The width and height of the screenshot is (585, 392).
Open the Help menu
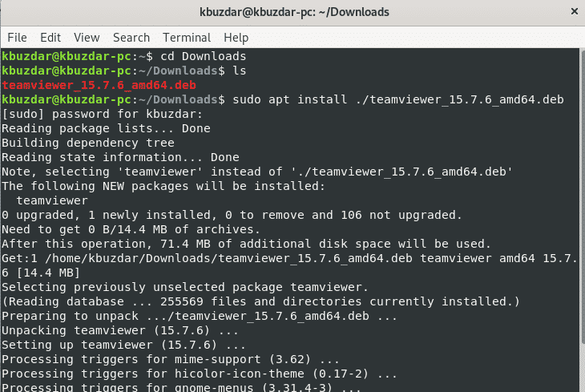pos(236,38)
